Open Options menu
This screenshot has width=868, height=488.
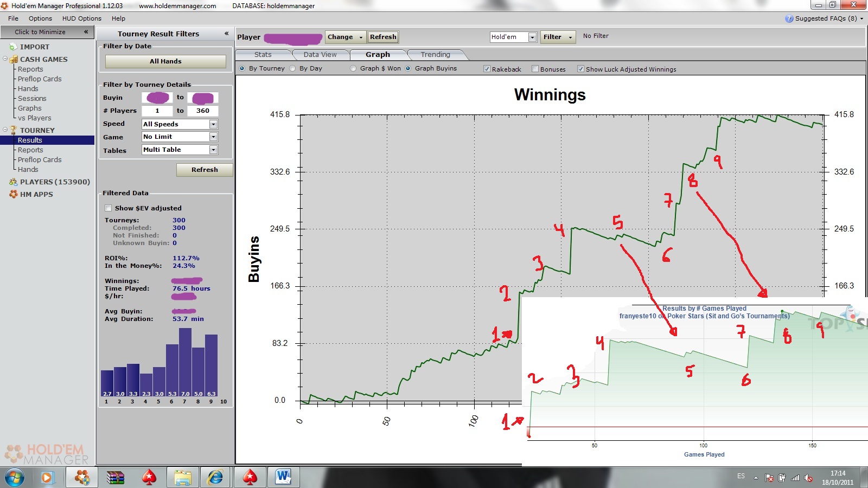(40, 18)
